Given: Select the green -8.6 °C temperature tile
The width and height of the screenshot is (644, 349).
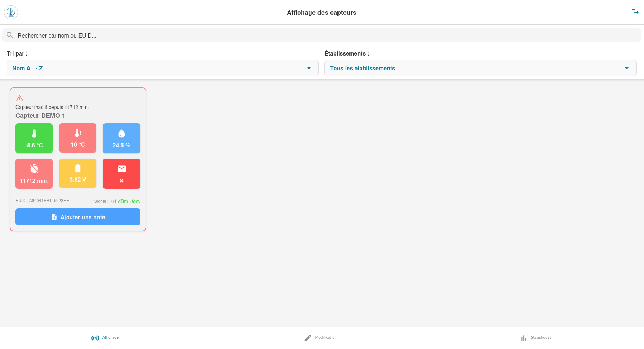Looking at the screenshot, I should [x=34, y=138].
